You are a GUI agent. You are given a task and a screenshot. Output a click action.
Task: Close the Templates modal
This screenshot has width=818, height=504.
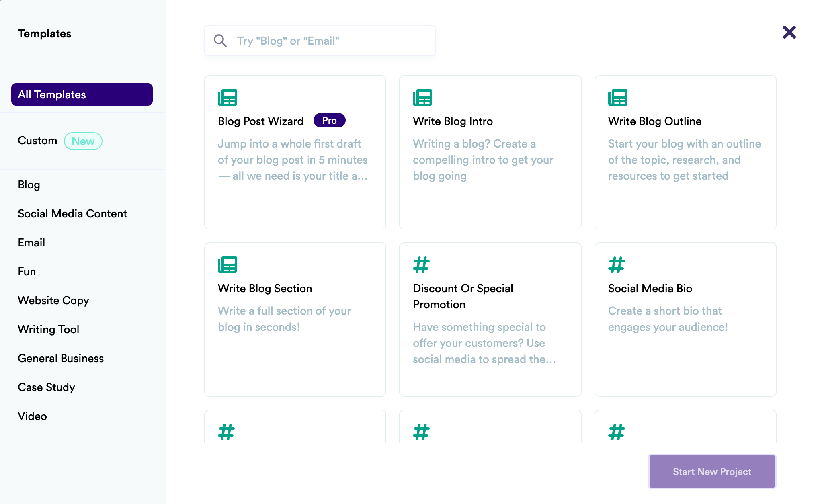pyautogui.click(x=789, y=33)
